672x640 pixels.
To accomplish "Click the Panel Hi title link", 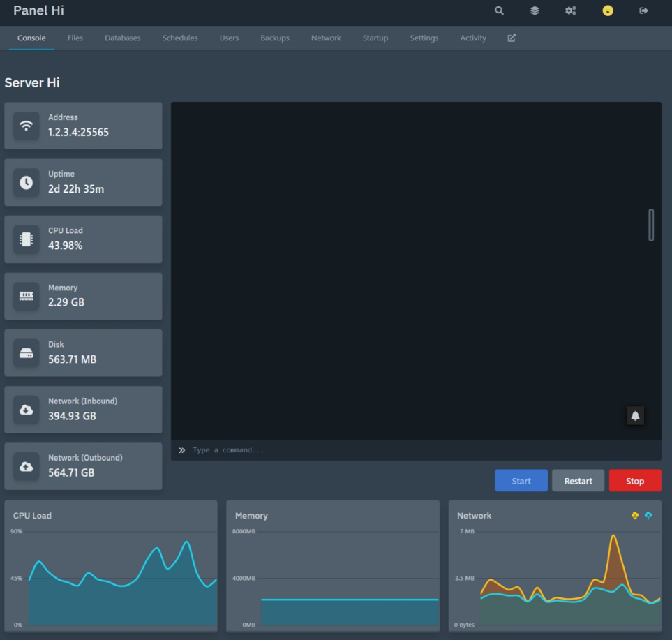I will click(38, 10).
